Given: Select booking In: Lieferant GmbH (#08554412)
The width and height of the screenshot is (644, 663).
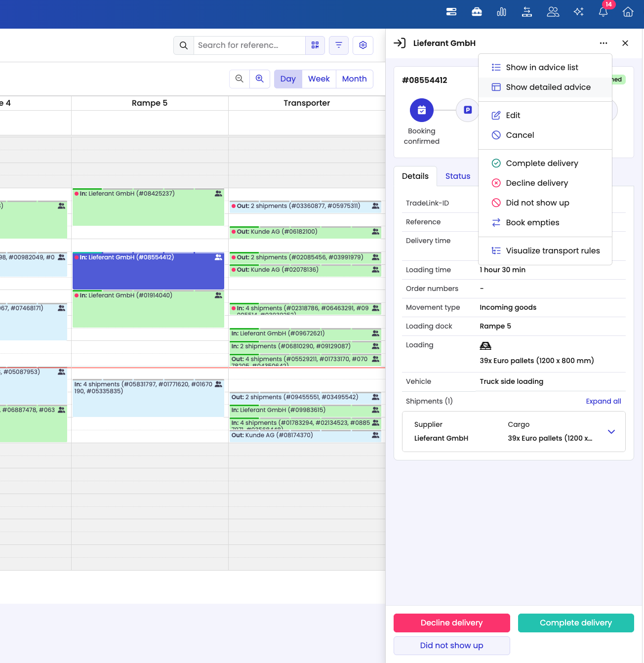Looking at the screenshot, I should (148, 271).
